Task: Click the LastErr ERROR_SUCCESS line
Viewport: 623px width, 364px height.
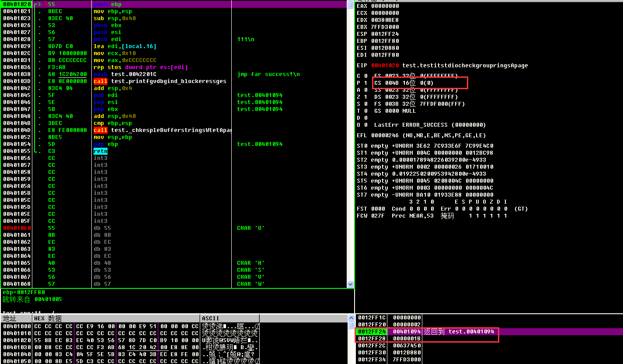Action: 430,125
